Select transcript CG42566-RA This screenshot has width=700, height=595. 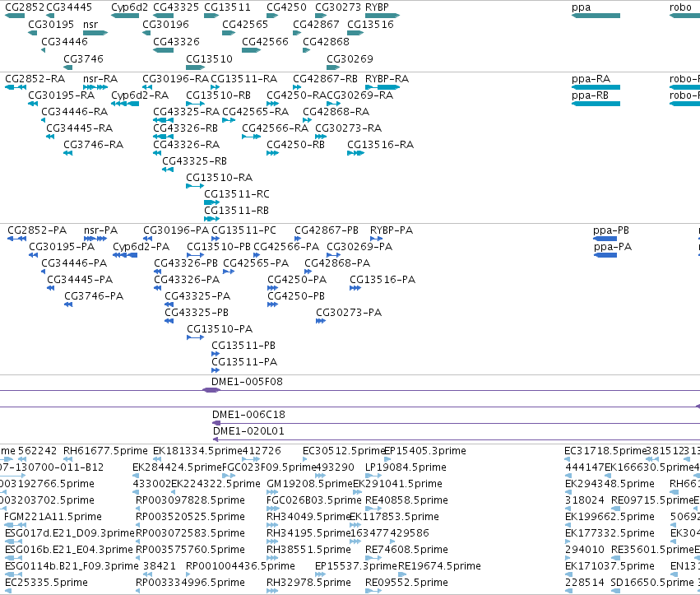[x=275, y=128]
